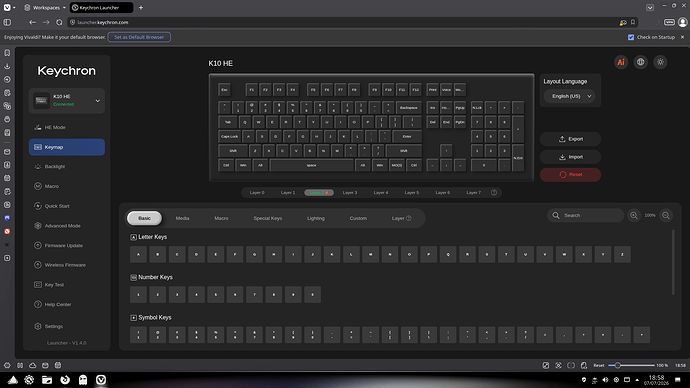
Task: Click the zoom in magnifier icon
Action: pos(634,216)
